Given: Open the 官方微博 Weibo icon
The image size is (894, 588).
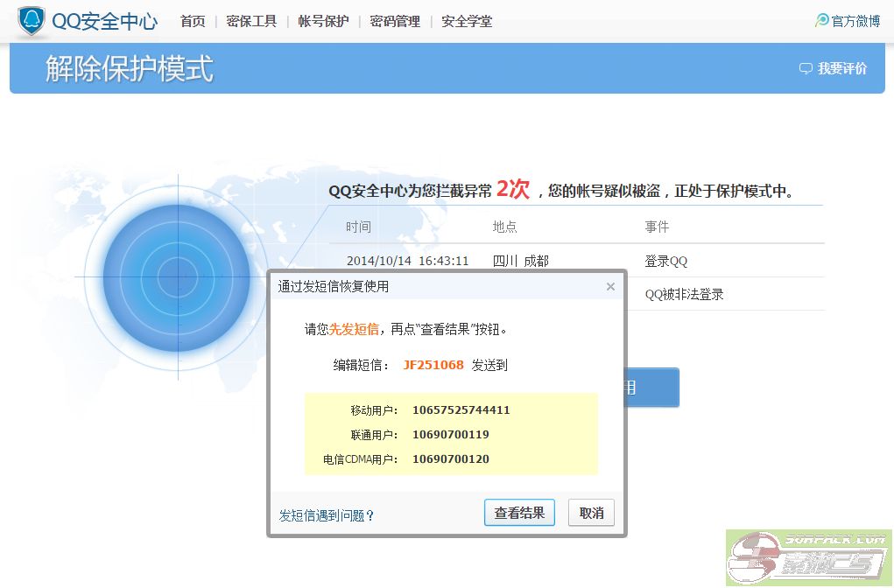Looking at the screenshot, I should coord(821,21).
